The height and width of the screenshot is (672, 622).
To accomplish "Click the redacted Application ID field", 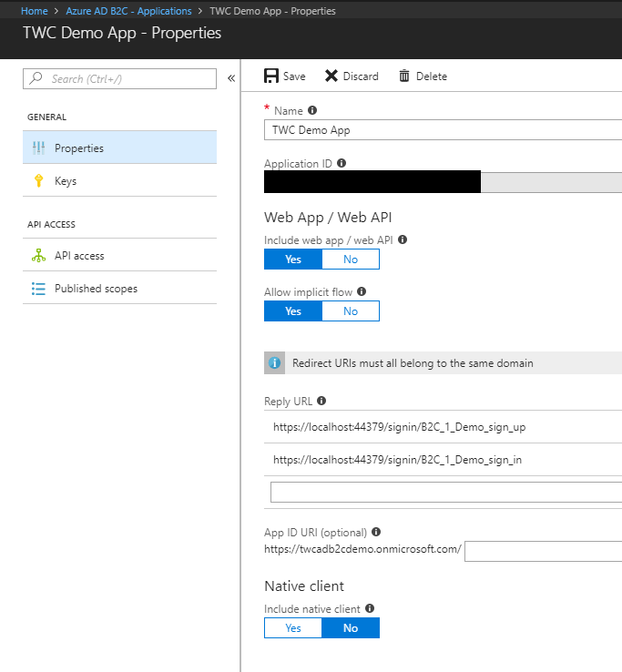I will pyautogui.click(x=443, y=182).
